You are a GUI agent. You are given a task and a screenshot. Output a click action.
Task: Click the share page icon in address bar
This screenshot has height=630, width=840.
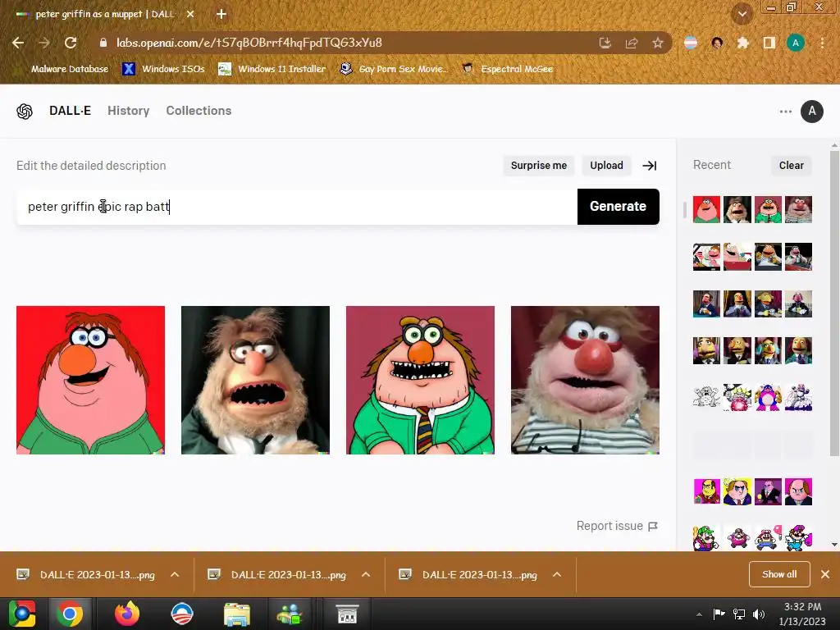(x=632, y=43)
